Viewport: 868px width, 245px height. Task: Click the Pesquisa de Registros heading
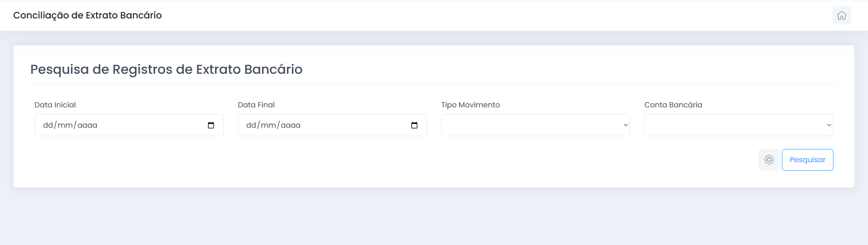[x=167, y=70]
